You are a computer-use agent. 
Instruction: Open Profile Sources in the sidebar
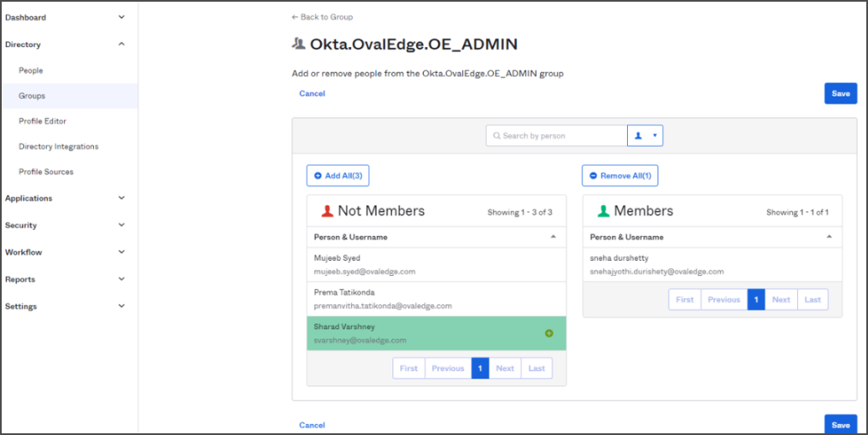pyautogui.click(x=46, y=172)
